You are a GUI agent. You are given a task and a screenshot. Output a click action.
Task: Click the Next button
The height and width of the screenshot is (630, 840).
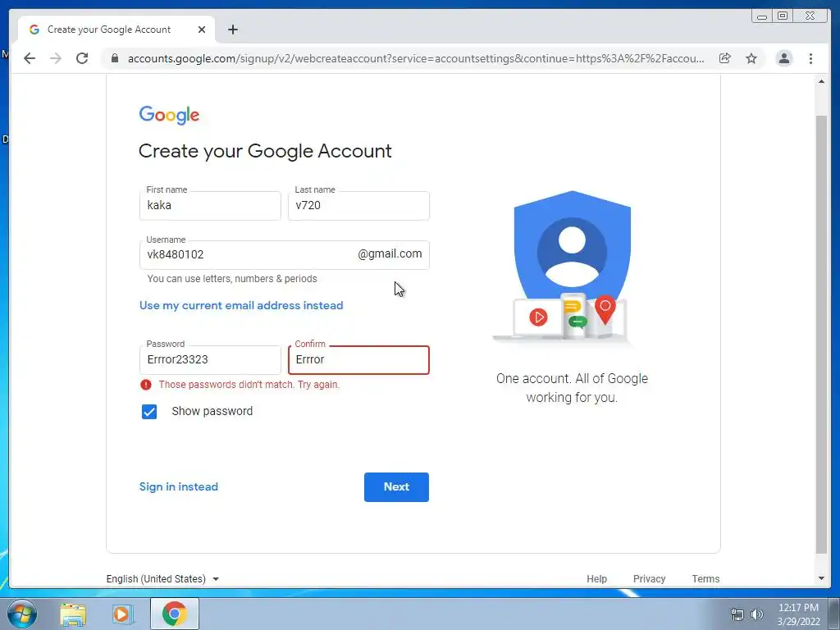coord(396,487)
